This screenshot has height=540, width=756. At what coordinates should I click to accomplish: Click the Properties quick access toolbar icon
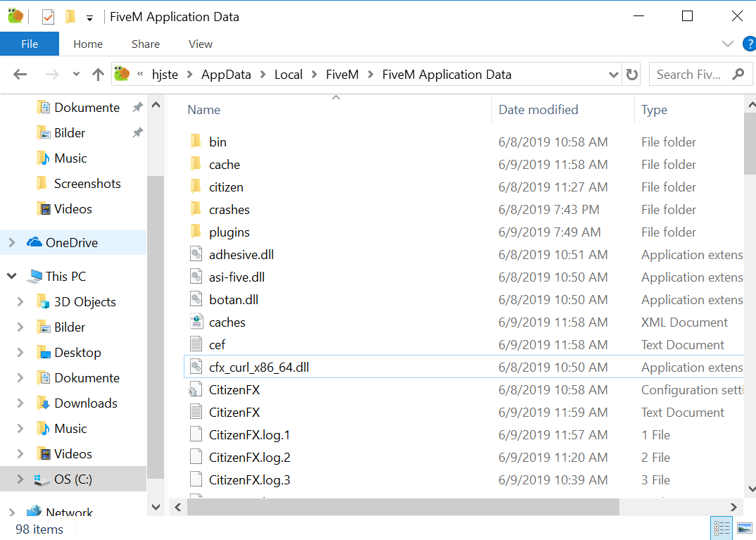(x=48, y=18)
